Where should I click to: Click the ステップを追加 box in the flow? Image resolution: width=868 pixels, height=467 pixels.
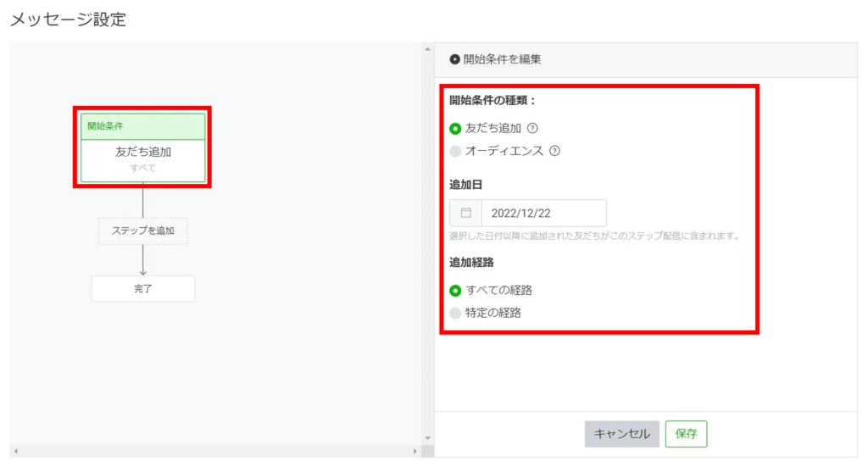[142, 231]
